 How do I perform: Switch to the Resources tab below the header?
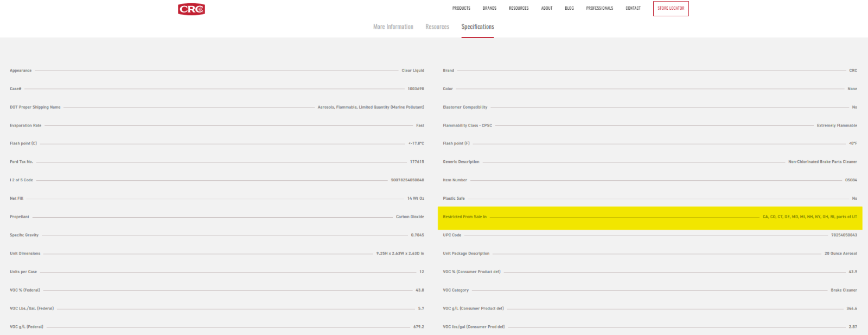(437, 27)
